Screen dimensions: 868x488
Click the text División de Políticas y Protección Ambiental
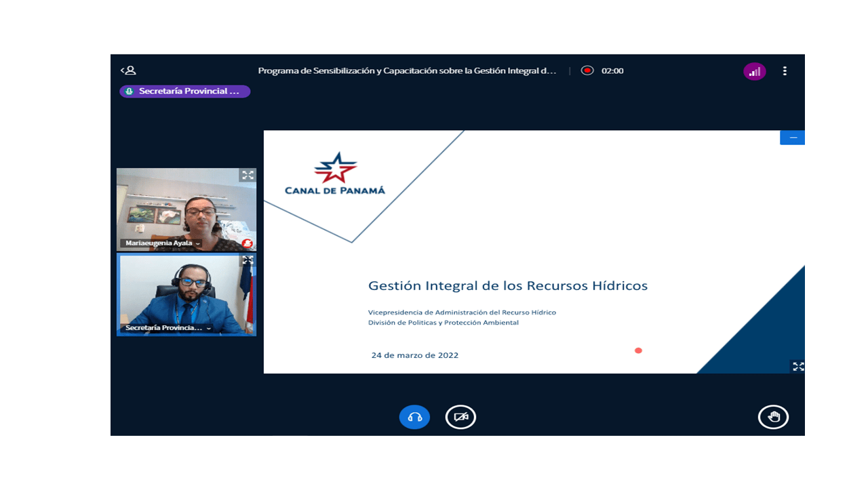(x=443, y=323)
